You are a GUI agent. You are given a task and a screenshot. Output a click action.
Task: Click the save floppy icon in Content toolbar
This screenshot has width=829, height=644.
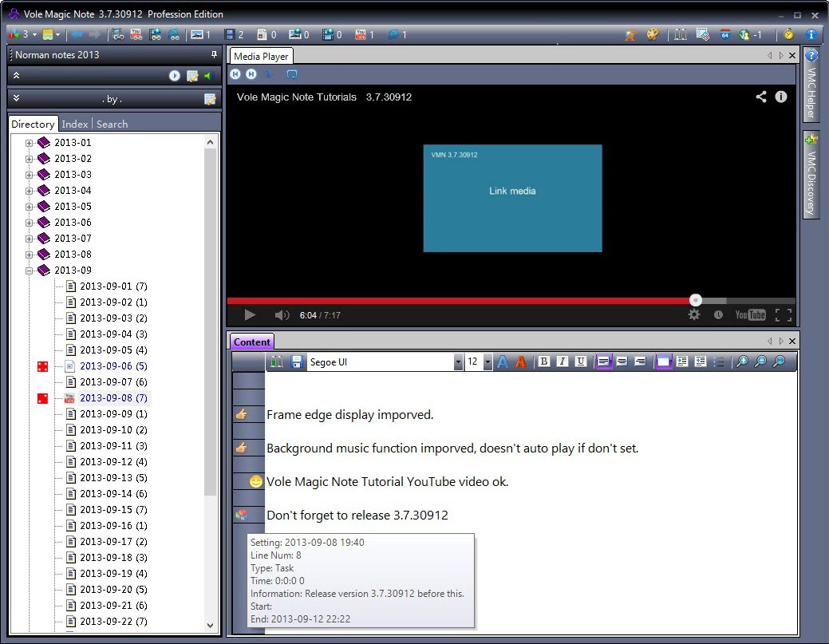tap(297, 362)
